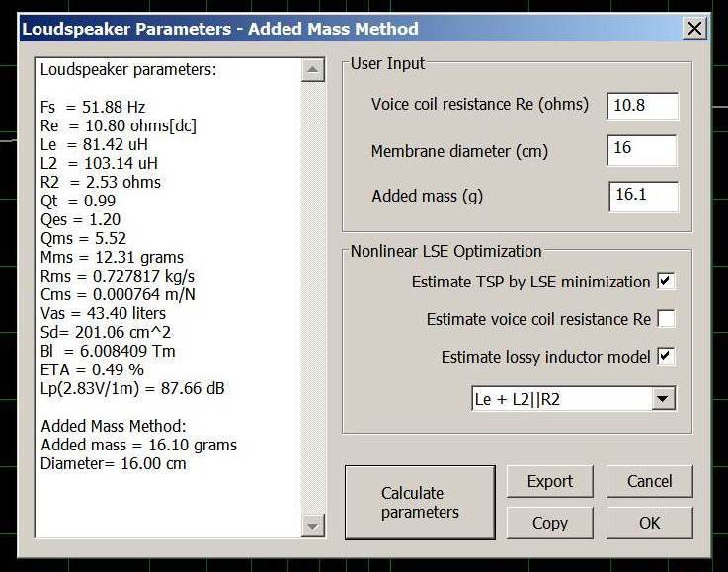The width and height of the screenshot is (728, 572).
Task: Toggle Estimate lossy inductor model checkbox
Action: [x=666, y=356]
